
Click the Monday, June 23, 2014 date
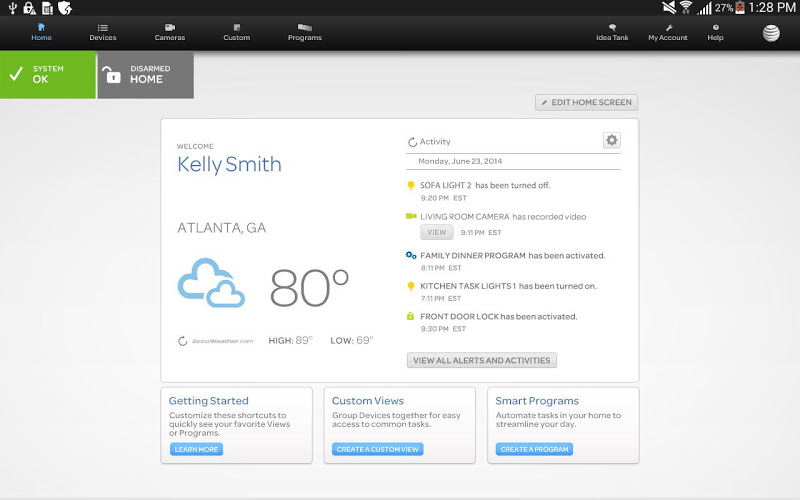[460, 161]
